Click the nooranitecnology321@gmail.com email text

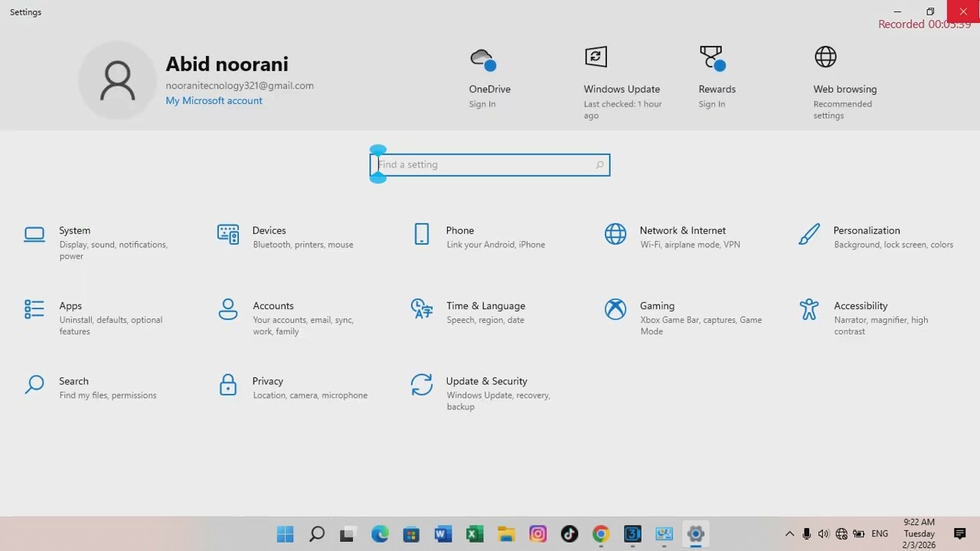(240, 86)
